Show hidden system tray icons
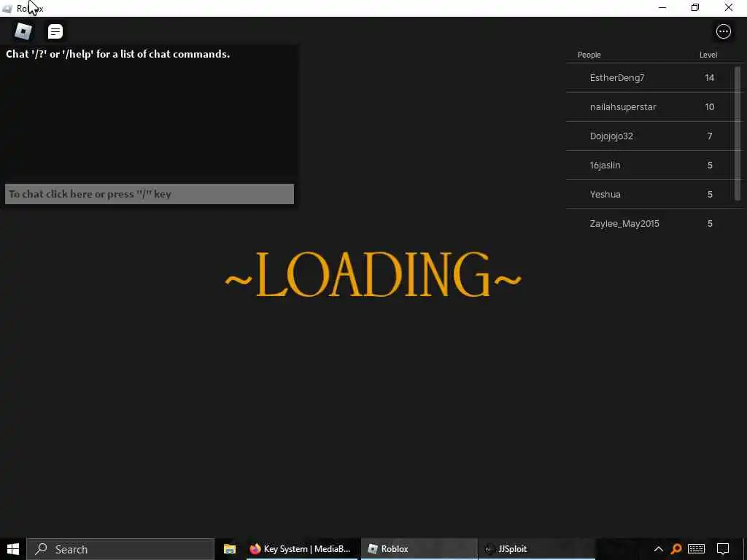 coord(659,549)
